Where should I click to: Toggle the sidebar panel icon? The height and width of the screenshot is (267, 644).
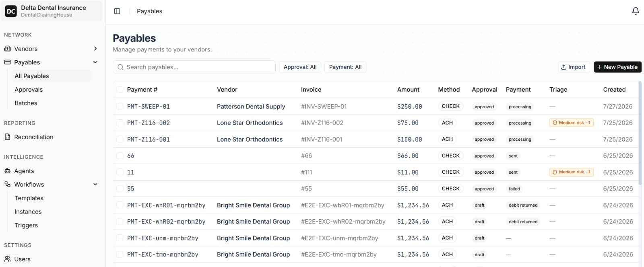point(117,11)
